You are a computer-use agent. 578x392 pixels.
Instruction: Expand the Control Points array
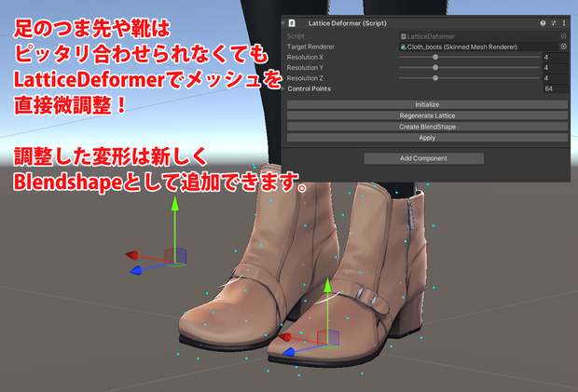pos(283,88)
